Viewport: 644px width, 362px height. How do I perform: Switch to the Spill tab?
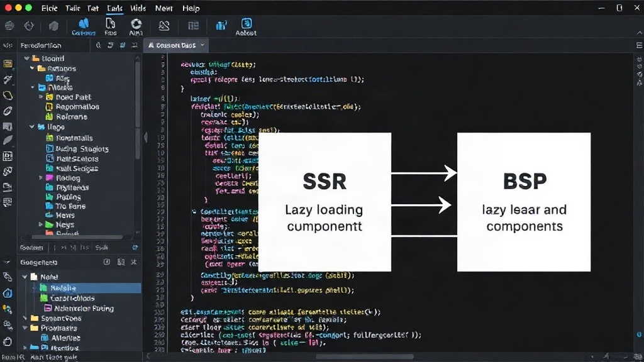102,248
